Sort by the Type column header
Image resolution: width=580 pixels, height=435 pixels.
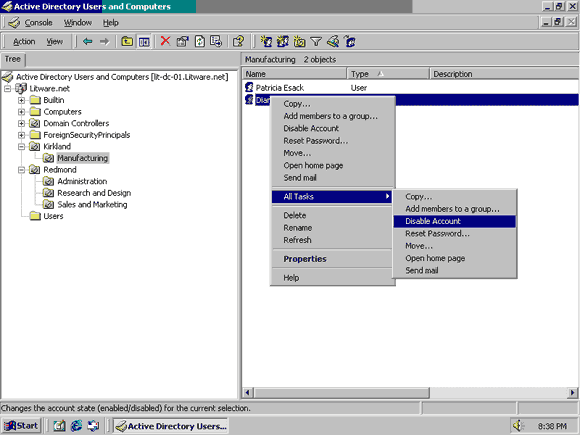click(388, 74)
